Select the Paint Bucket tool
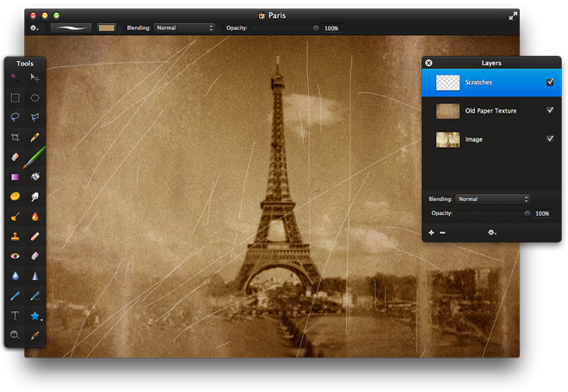 tap(34, 176)
